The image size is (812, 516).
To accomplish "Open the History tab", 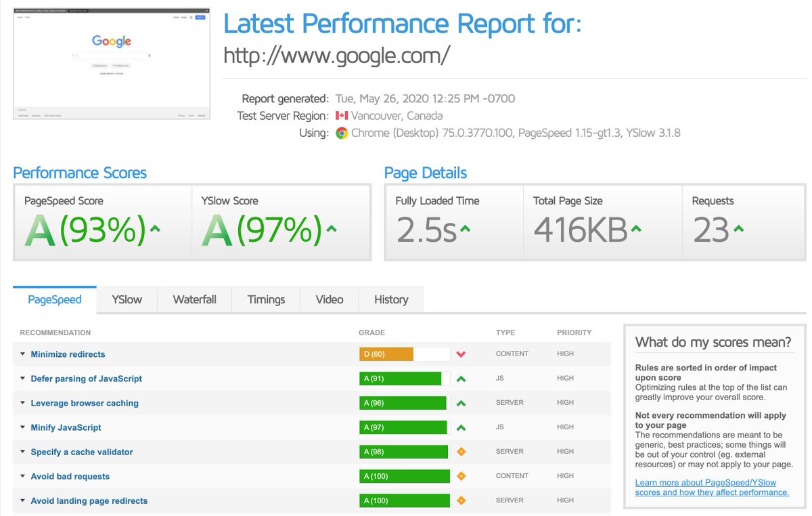I will [x=391, y=299].
